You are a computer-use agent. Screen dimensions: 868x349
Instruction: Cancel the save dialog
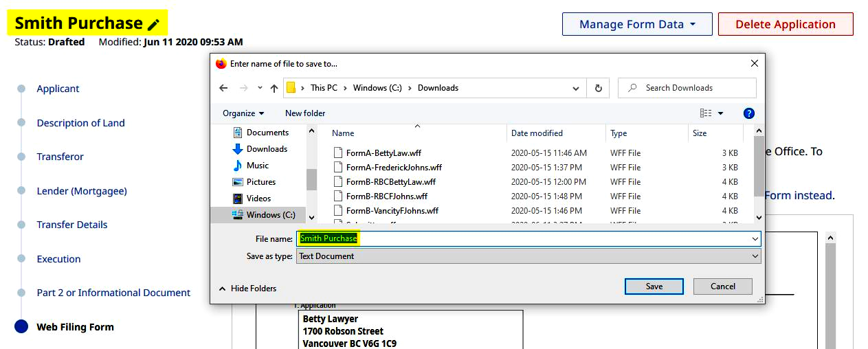723,286
